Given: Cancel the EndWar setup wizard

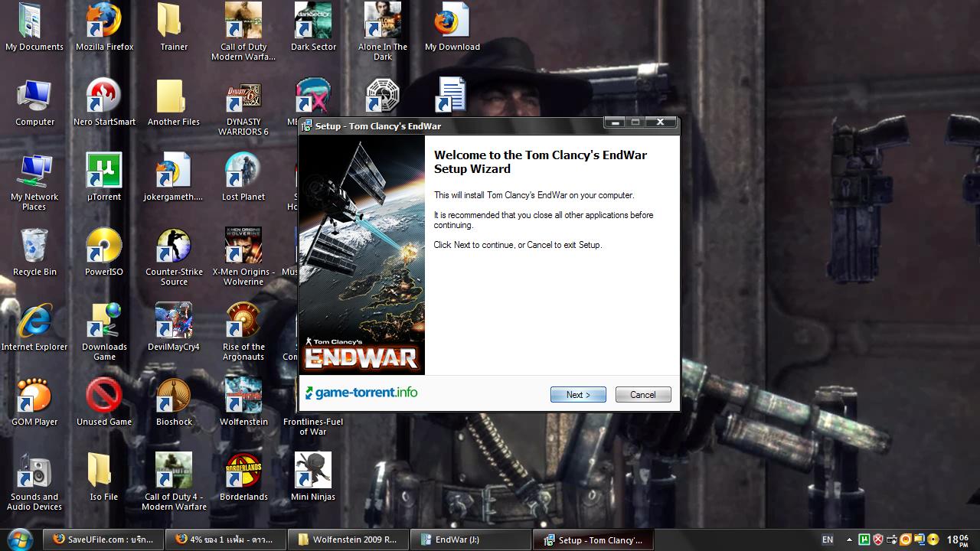Looking at the screenshot, I should 643,395.
